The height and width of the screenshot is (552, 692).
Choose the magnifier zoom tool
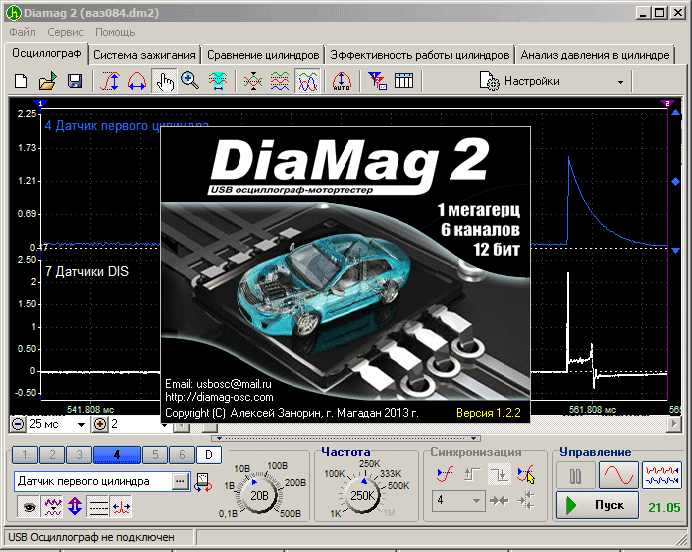pyautogui.click(x=190, y=81)
